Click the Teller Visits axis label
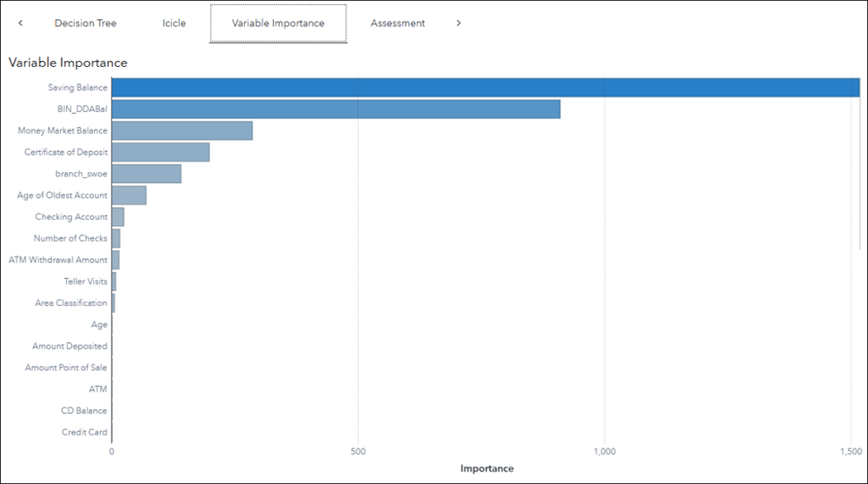868x484 pixels. pos(85,282)
